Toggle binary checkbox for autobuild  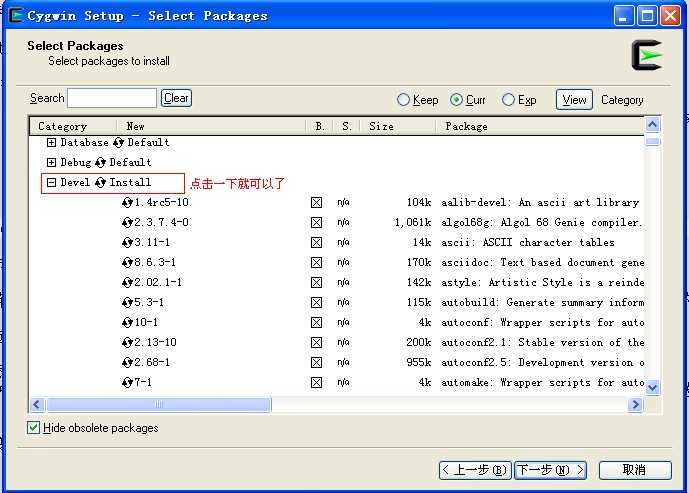tap(316, 303)
